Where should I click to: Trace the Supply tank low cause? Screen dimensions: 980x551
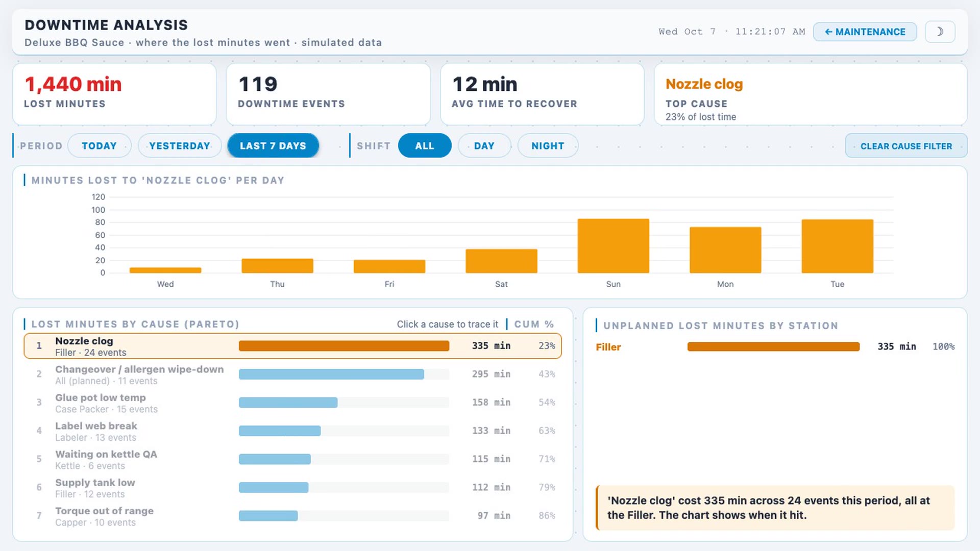(x=292, y=488)
